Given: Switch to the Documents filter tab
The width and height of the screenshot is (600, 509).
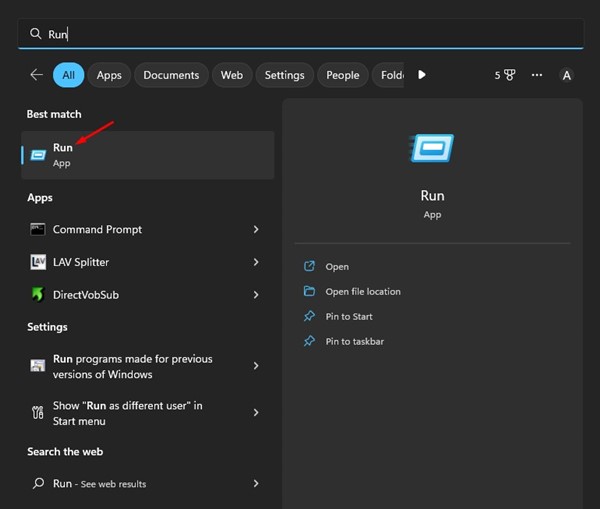Looking at the screenshot, I should [171, 75].
